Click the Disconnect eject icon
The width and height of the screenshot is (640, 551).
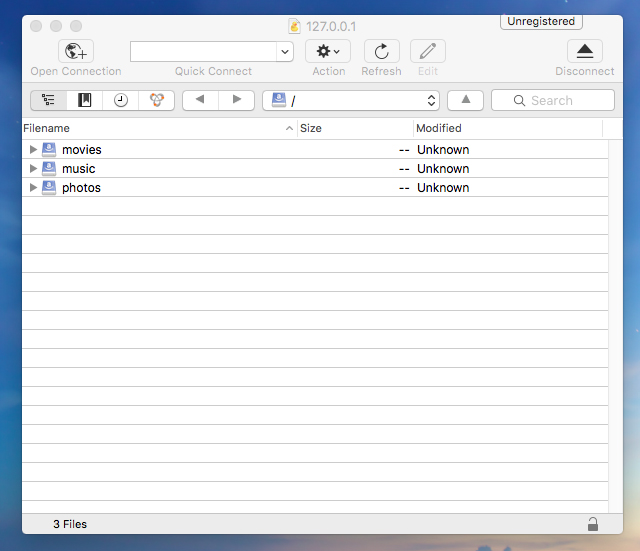[x=585, y=52]
